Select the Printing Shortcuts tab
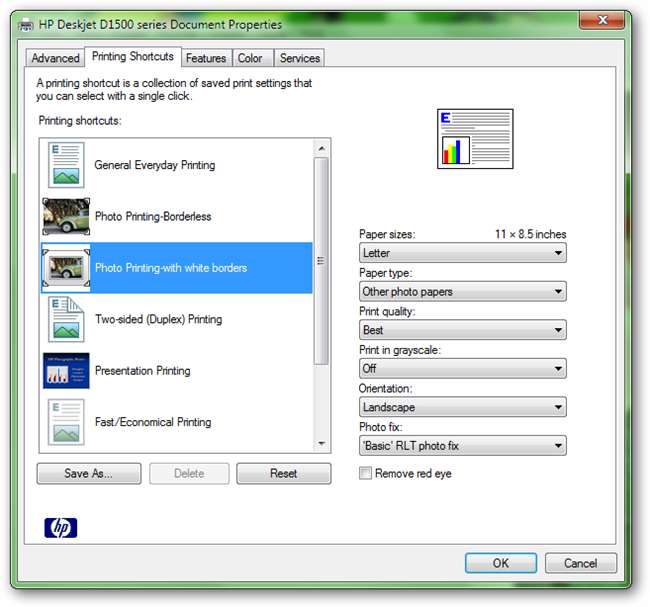650x607 pixels. click(133, 56)
